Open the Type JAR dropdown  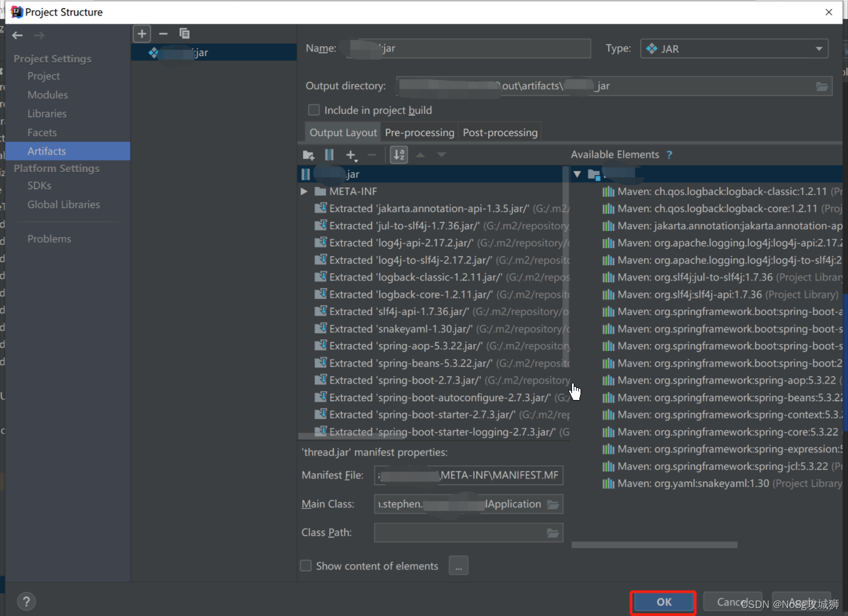(x=734, y=49)
